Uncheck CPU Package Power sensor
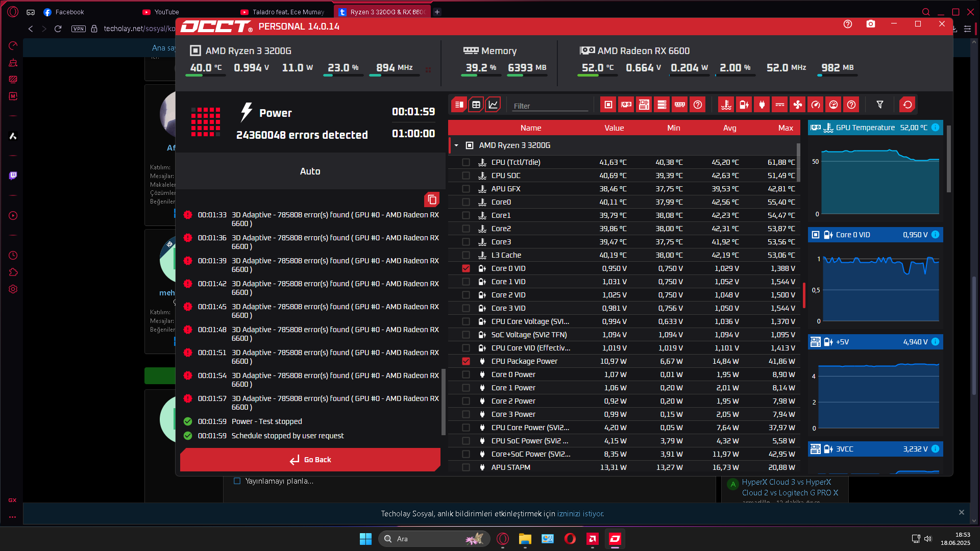 pyautogui.click(x=466, y=361)
